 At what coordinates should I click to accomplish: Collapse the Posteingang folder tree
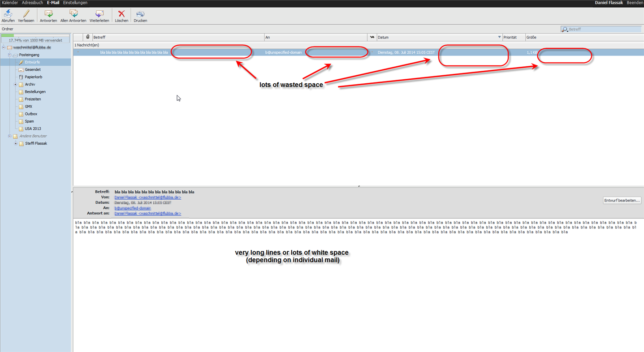[9, 55]
